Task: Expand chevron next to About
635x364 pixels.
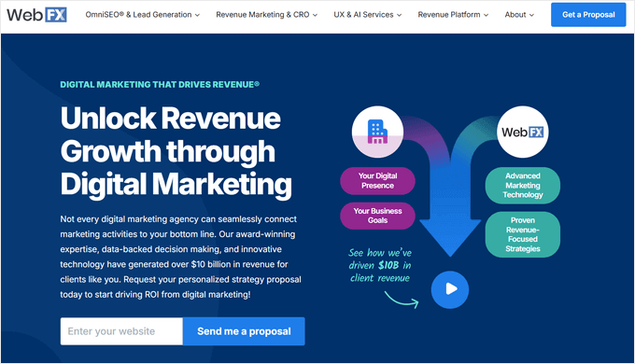Action: [531, 15]
